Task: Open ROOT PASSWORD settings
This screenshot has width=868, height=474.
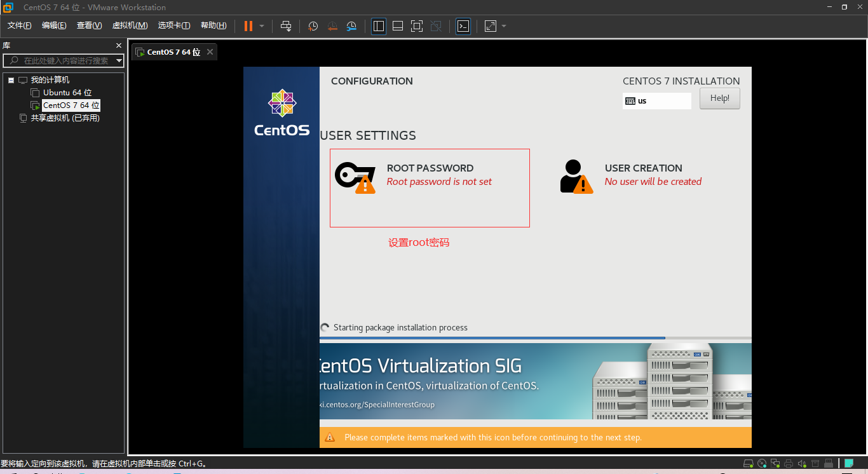Action: tap(430, 188)
